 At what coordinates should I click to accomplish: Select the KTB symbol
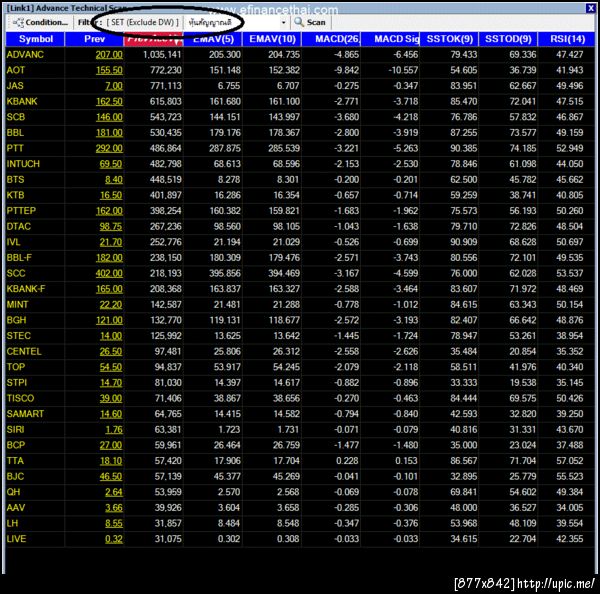[15, 196]
